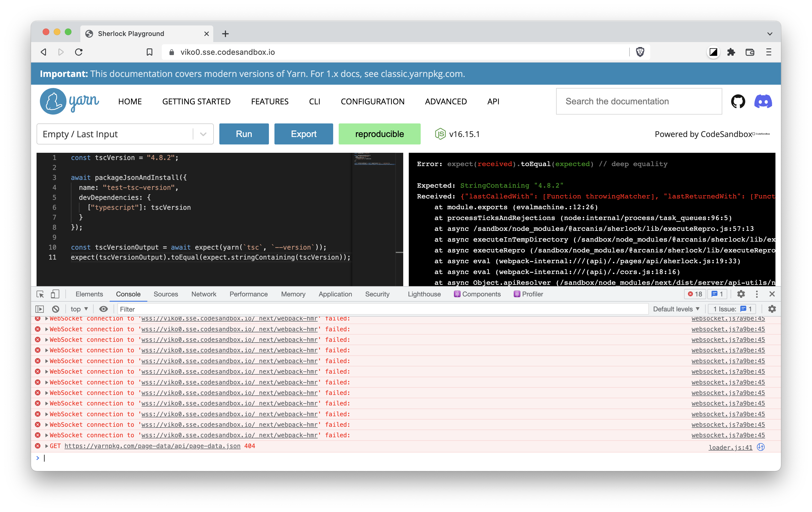The image size is (812, 512).
Task: Open the Empty / Last Input dropdown
Action: pos(203,134)
